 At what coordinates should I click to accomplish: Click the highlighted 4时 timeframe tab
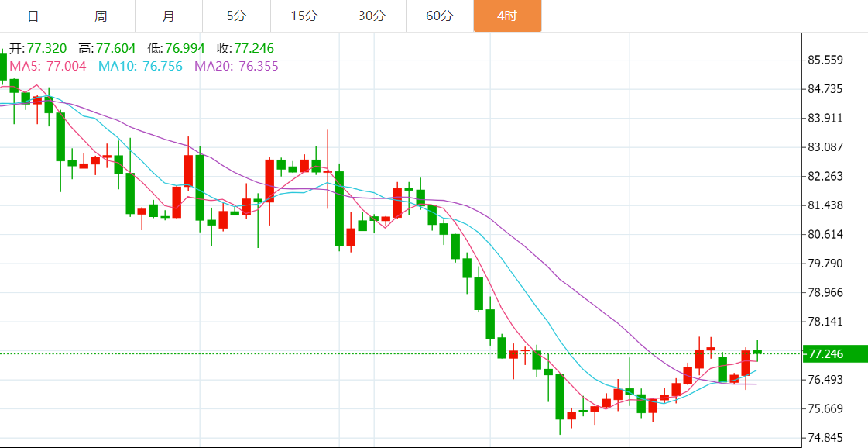click(x=508, y=16)
